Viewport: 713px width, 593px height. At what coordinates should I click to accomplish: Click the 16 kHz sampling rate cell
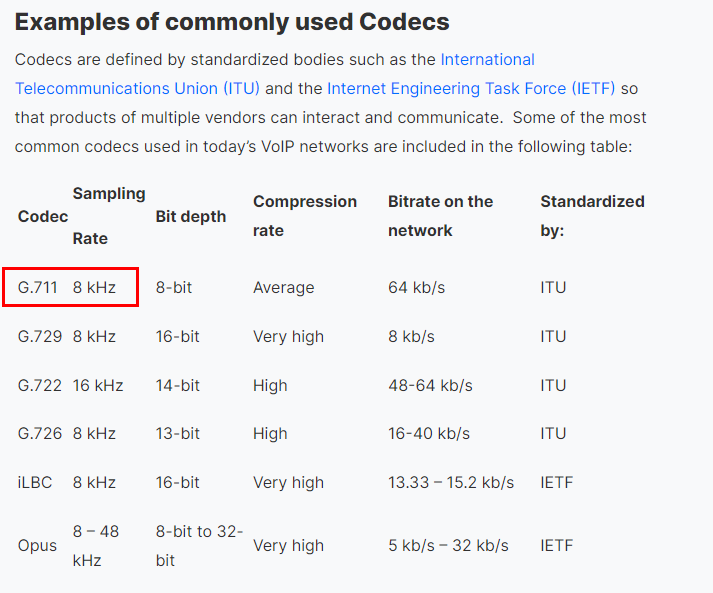[98, 386]
